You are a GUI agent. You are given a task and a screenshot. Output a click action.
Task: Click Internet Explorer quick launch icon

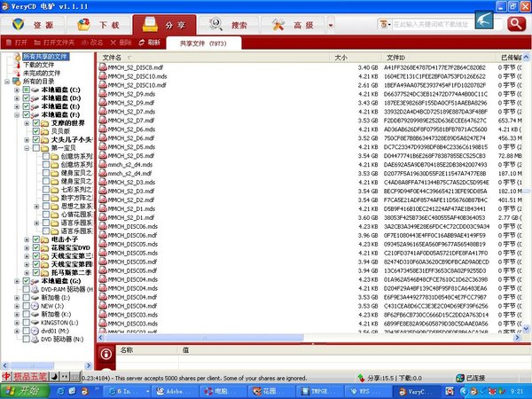click(x=60, y=391)
